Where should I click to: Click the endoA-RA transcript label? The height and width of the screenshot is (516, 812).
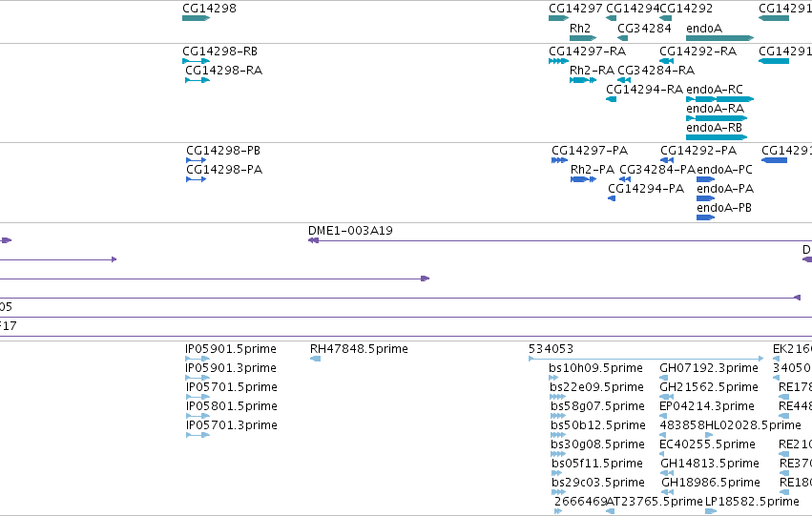pyautogui.click(x=715, y=109)
